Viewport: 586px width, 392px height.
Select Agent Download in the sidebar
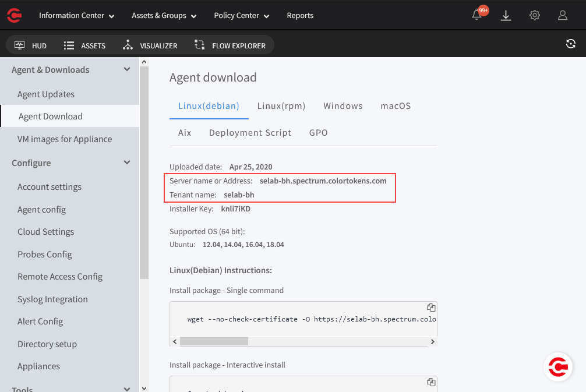(69, 116)
